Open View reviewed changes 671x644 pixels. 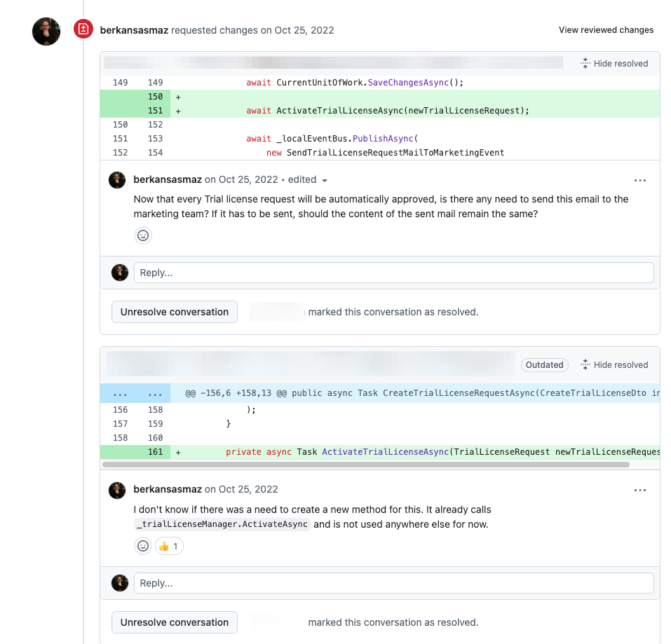click(606, 30)
